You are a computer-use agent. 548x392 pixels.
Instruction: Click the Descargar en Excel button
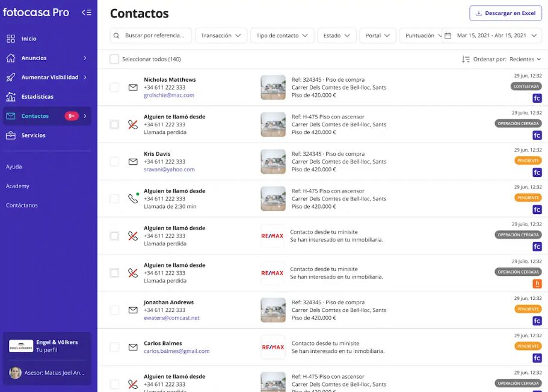pos(505,13)
